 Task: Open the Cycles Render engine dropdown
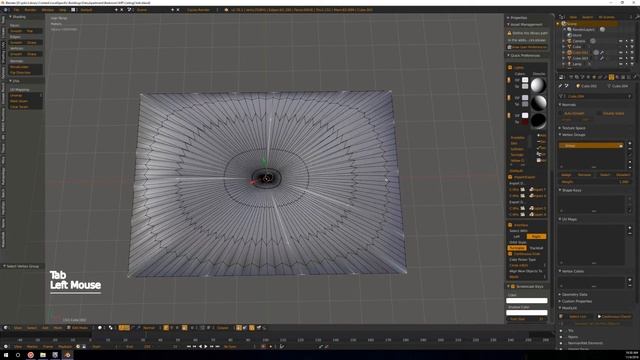point(201,9)
